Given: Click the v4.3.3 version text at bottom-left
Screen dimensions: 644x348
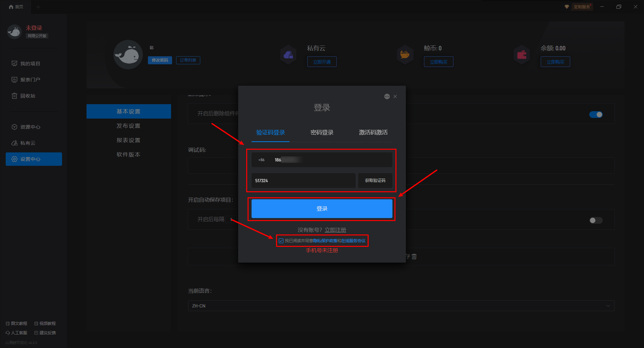Looking at the screenshot, I should (x=33, y=343).
